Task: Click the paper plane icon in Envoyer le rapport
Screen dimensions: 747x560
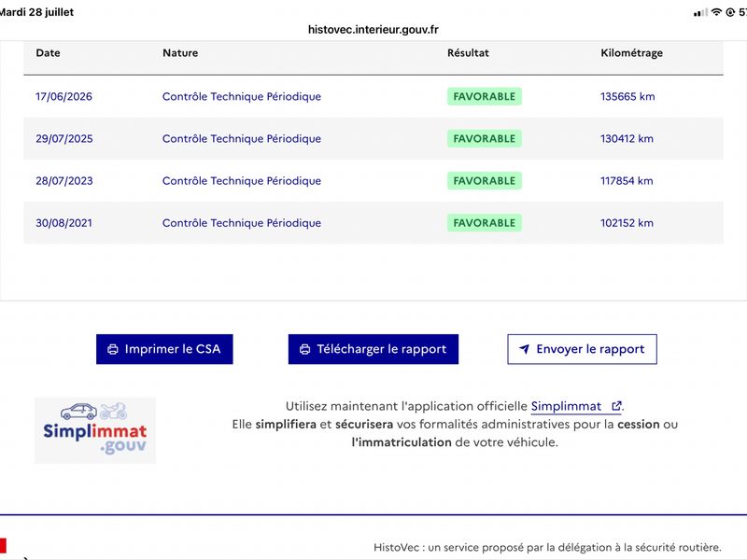Action: [524, 349]
